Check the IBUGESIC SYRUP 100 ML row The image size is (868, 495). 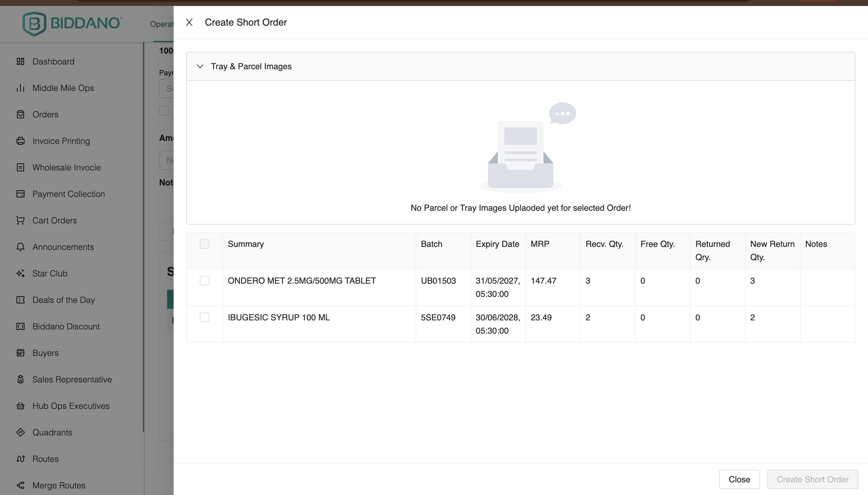click(x=205, y=318)
